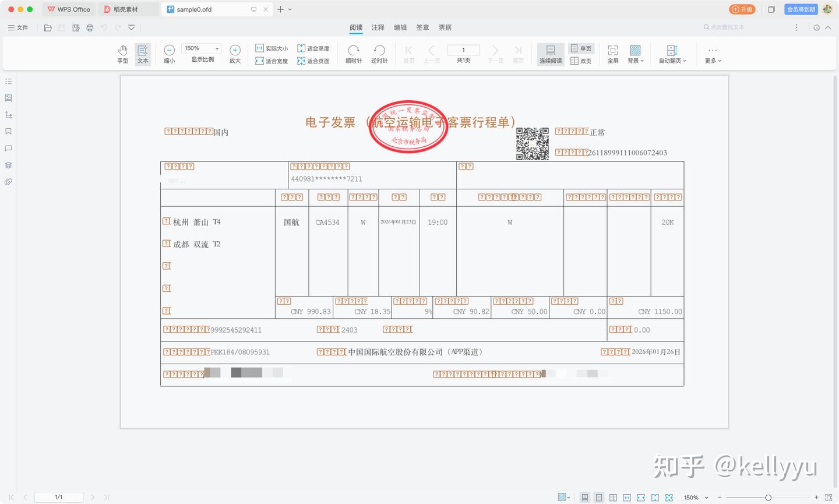The width and height of the screenshot is (839, 504).
Task: Open the attachments paperclip panel
Action: [x=8, y=182]
